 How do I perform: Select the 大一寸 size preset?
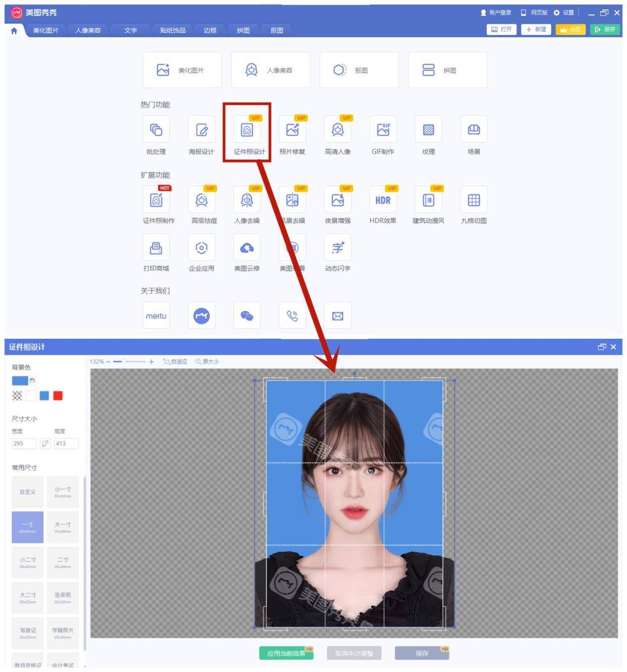click(63, 527)
